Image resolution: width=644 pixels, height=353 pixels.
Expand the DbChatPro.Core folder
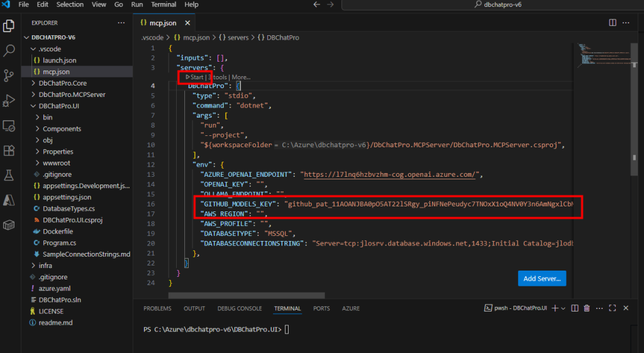click(77, 83)
